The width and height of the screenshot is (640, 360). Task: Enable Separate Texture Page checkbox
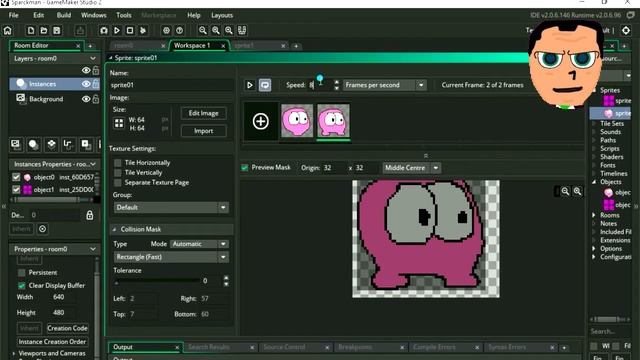click(118, 182)
